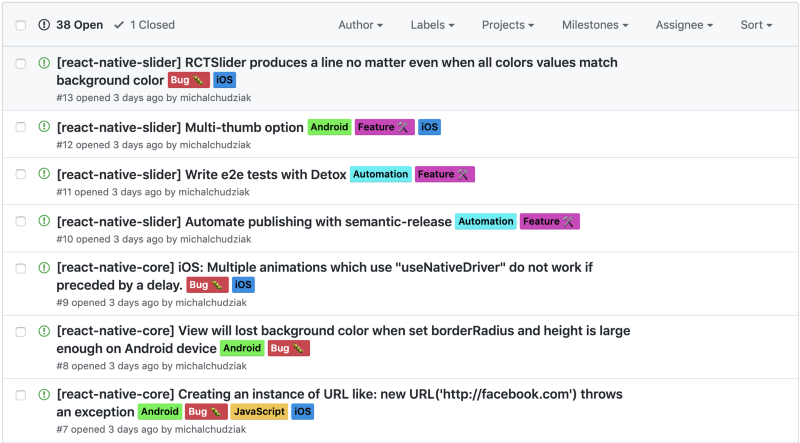This screenshot has width=800, height=443.
Task: Filter by Feature label on Detox issue
Action: click(445, 174)
